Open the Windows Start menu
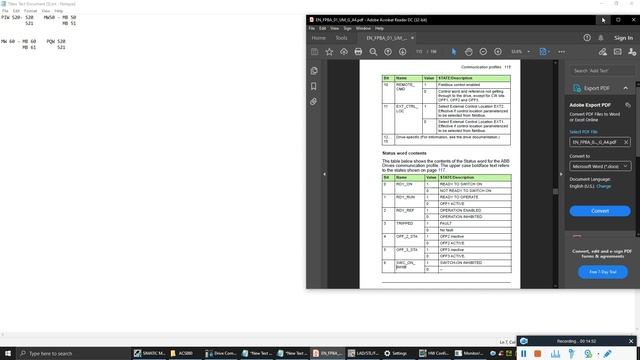This screenshot has width=640, height=360. click(x=8, y=353)
